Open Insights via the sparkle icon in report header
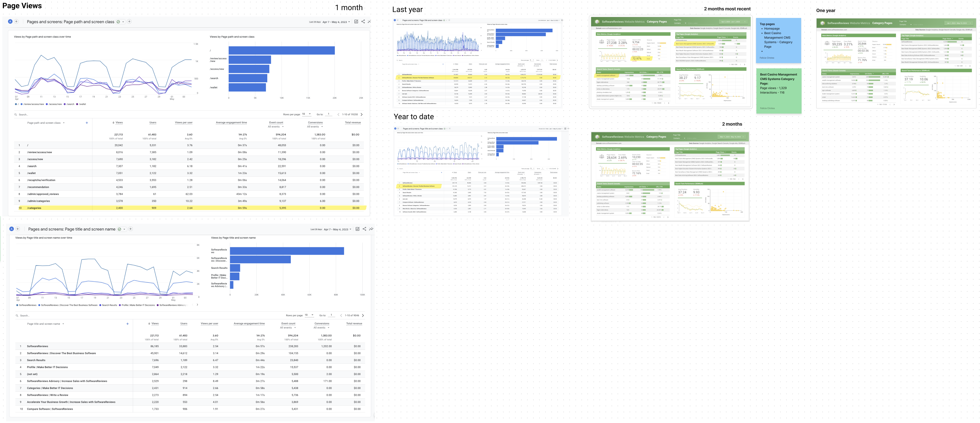The image size is (980, 423). click(369, 22)
